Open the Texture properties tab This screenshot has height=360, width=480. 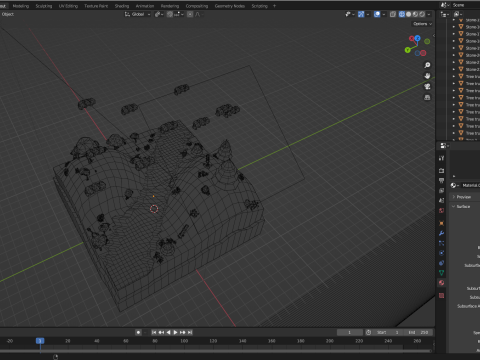click(x=441, y=295)
